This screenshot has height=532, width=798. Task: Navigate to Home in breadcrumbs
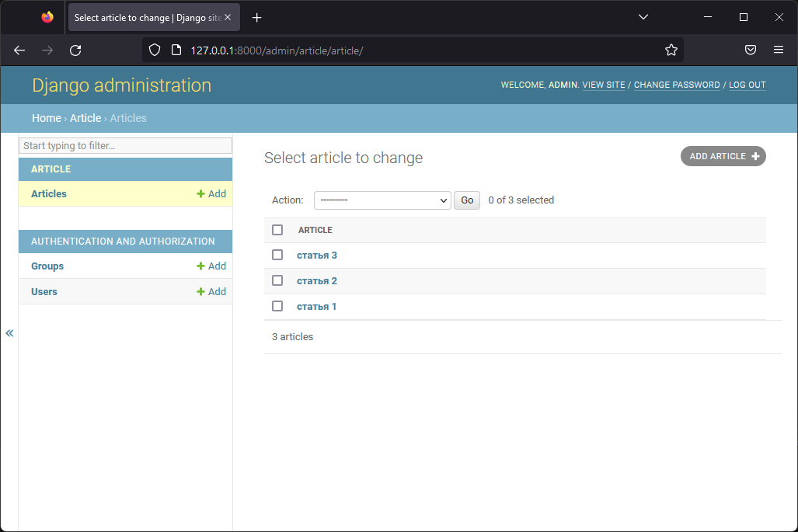tap(46, 118)
